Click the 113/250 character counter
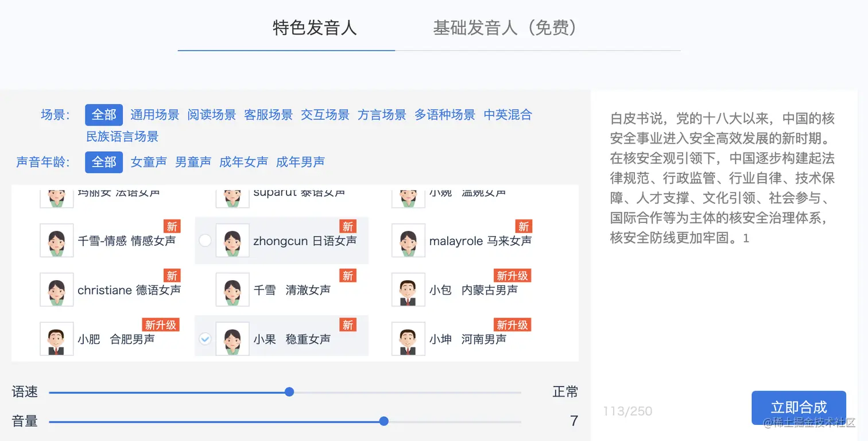868x441 pixels. point(627,411)
